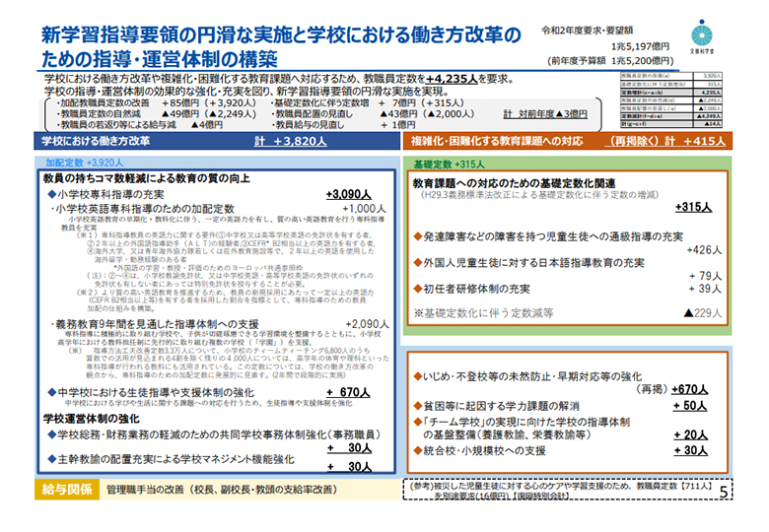Click the heading '教員の持ちコマ数軽減による教育の質の向上'
This screenshot has height=532, width=769.
pyautogui.click(x=147, y=178)
